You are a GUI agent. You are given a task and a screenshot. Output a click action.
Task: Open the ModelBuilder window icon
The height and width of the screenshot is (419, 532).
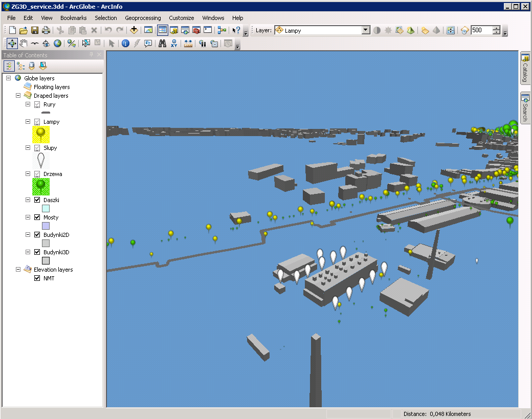point(222,30)
